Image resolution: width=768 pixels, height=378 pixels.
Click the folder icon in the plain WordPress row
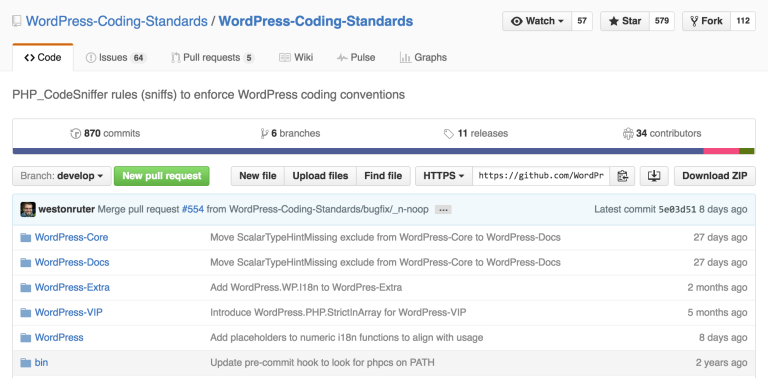pyautogui.click(x=25, y=338)
